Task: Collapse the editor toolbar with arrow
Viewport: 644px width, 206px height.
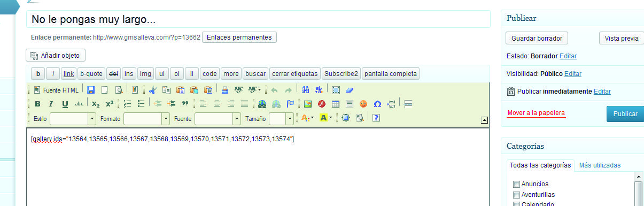Action: click(485, 120)
